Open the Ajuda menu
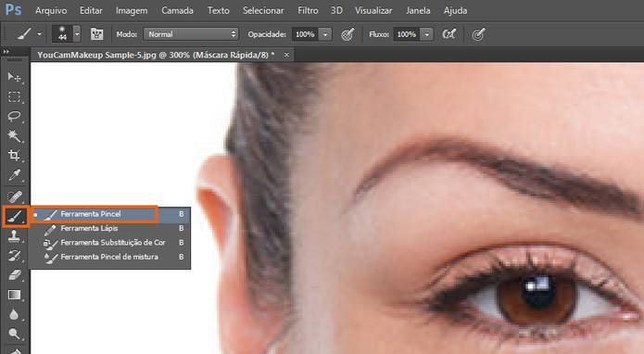644x354 pixels. [456, 11]
